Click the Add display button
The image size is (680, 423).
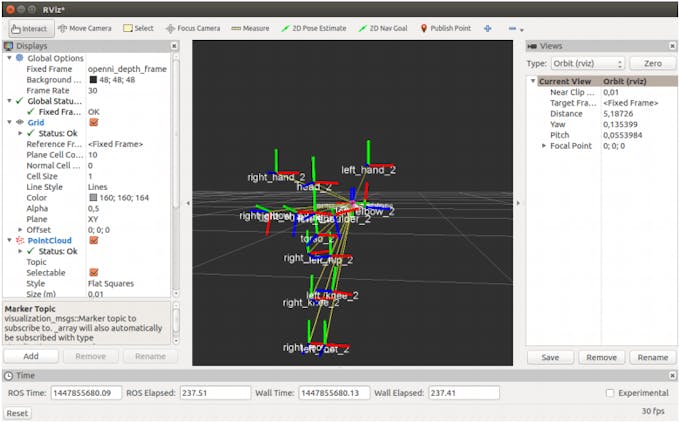click(x=31, y=356)
